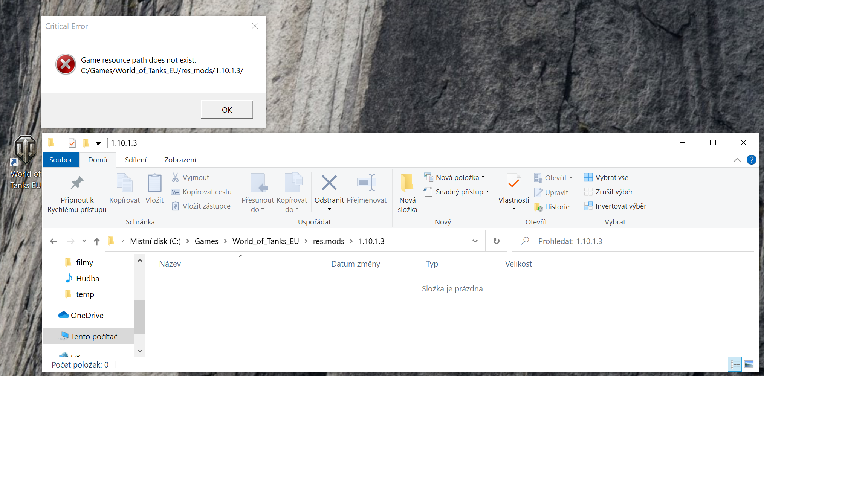Click Upravit in the ribbon
868x488 pixels.
pyautogui.click(x=551, y=192)
